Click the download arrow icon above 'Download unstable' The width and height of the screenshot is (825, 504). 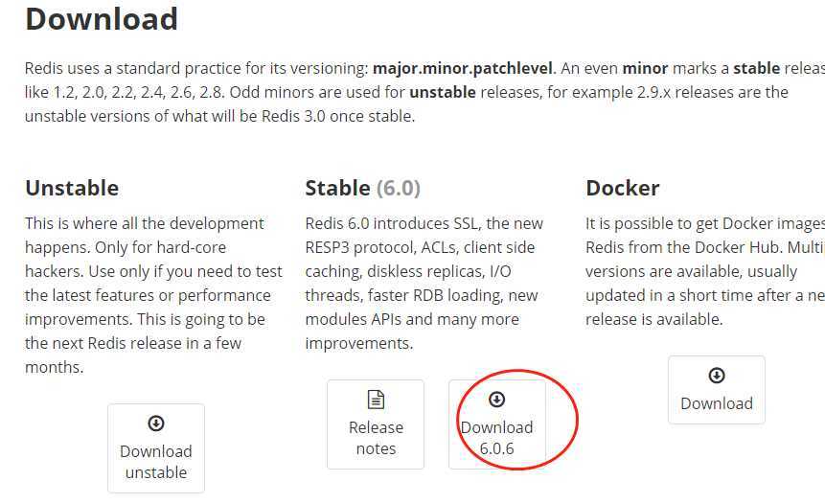point(156,423)
